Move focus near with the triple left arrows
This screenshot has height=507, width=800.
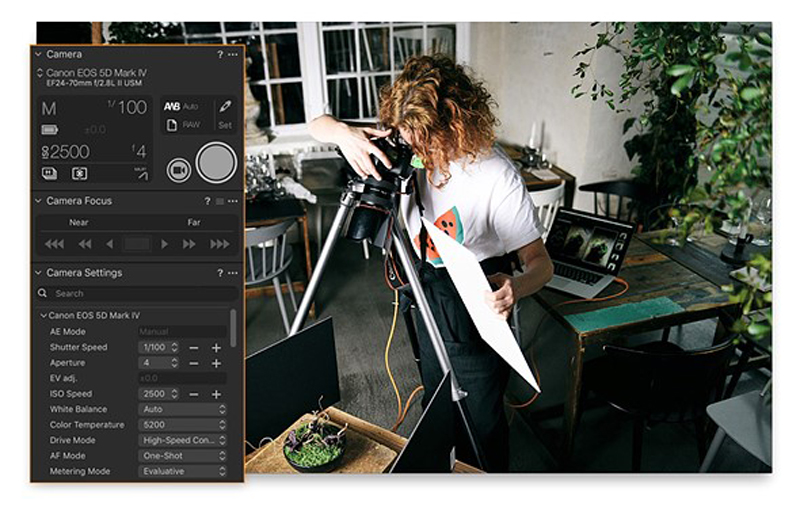[x=54, y=244]
